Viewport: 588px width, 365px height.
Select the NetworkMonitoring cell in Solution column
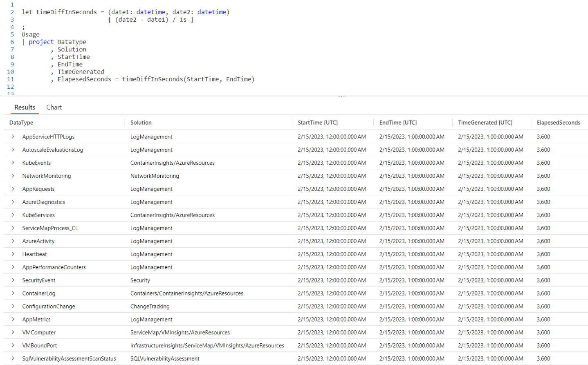[x=155, y=176]
